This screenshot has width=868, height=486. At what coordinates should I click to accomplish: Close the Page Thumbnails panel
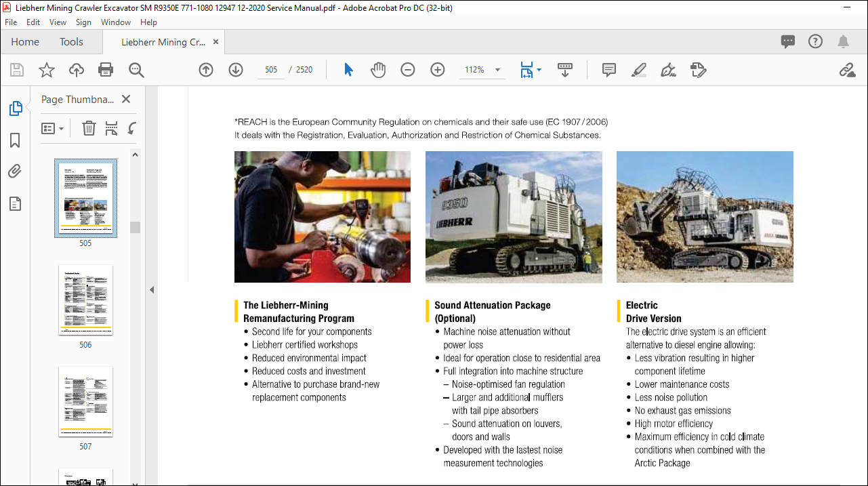tap(126, 99)
